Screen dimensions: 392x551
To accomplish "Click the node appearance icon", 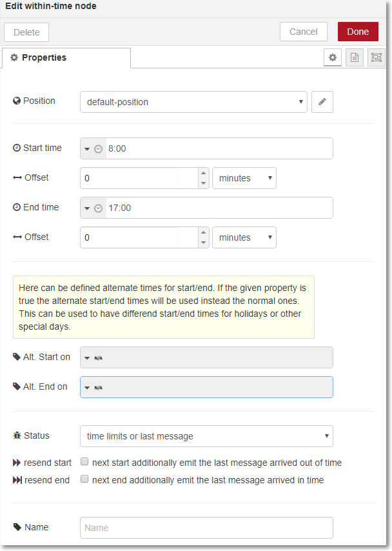I will click(x=376, y=57).
